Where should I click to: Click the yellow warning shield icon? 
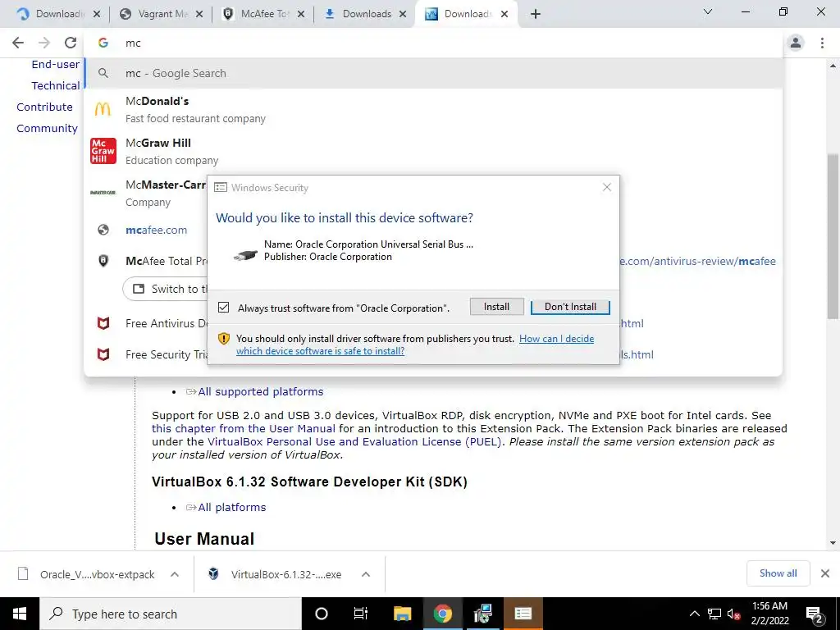[224, 339]
